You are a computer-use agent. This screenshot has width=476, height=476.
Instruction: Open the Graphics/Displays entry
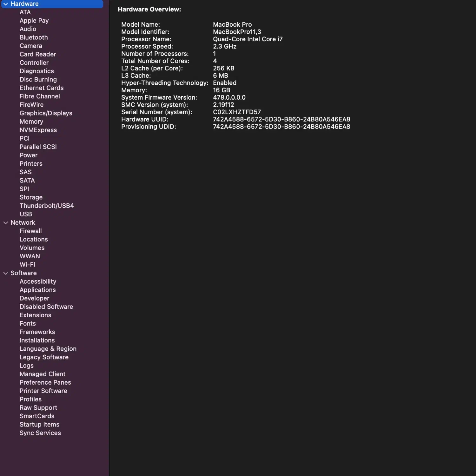pyautogui.click(x=46, y=113)
